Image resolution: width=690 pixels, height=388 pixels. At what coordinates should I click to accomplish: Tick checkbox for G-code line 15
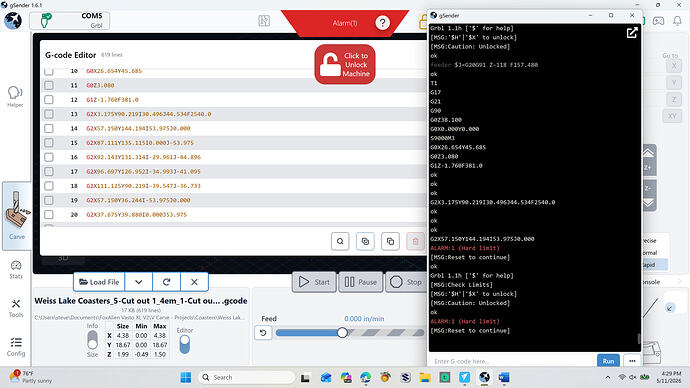[49, 143]
